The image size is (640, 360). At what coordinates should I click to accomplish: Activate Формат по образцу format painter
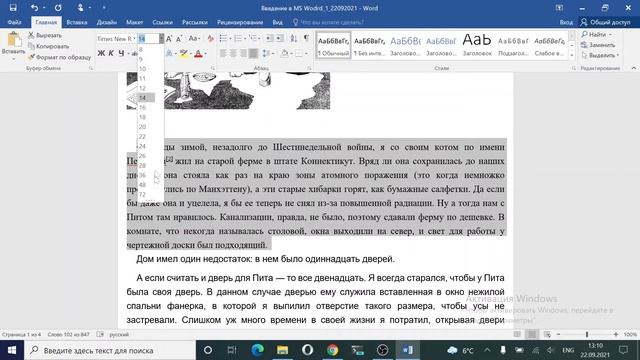coord(60,57)
